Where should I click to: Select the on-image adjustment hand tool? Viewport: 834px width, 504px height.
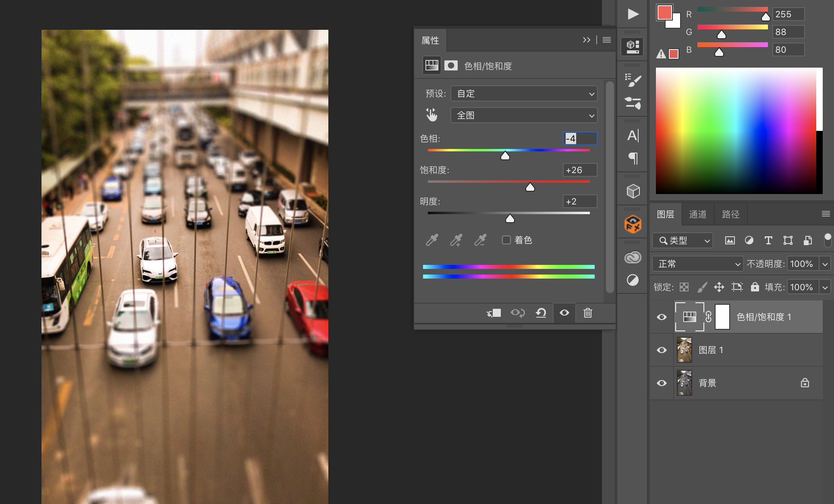pyautogui.click(x=432, y=115)
